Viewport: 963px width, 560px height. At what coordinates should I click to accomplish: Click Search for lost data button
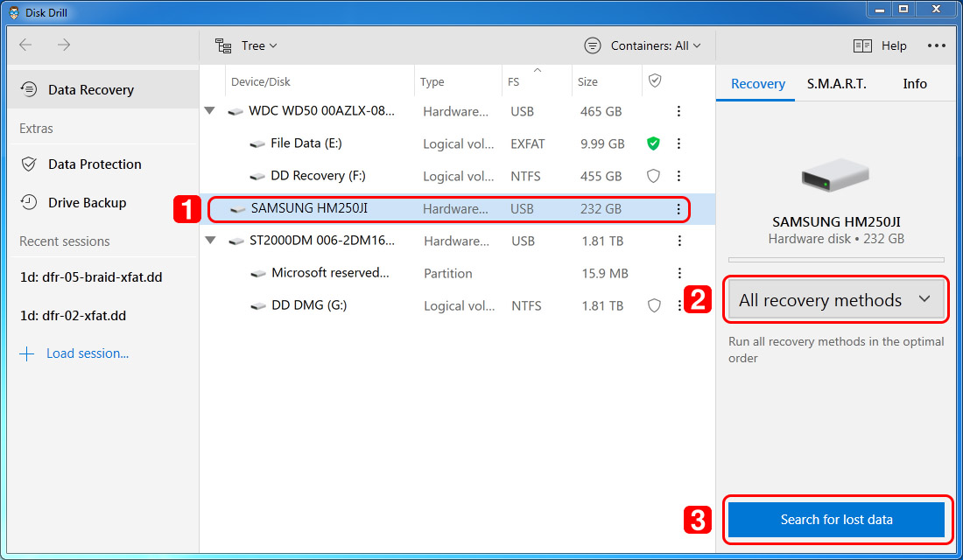[836, 520]
